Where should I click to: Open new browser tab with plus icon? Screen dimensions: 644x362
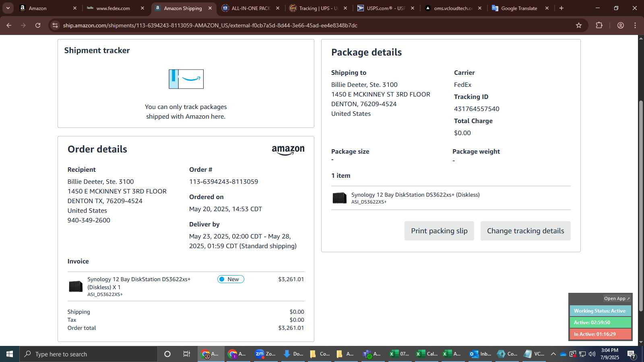click(x=561, y=8)
